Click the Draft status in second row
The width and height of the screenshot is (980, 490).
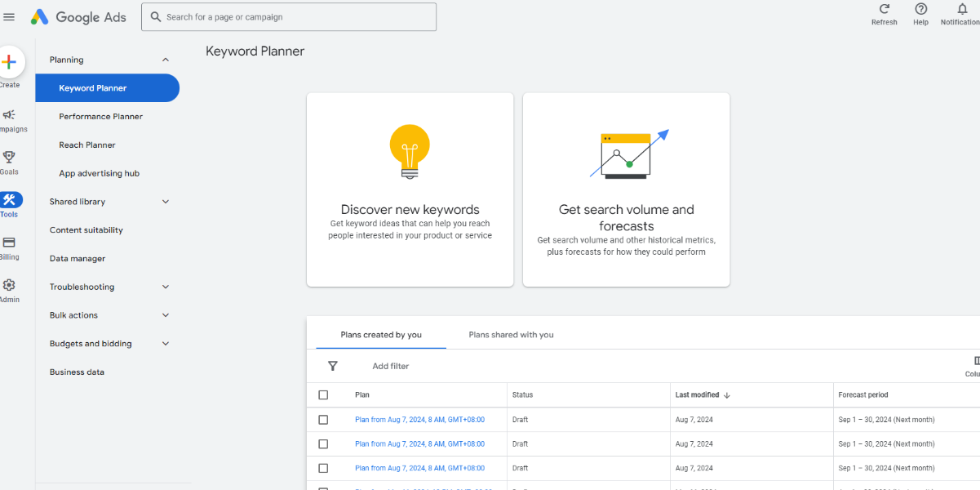(x=520, y=444)
